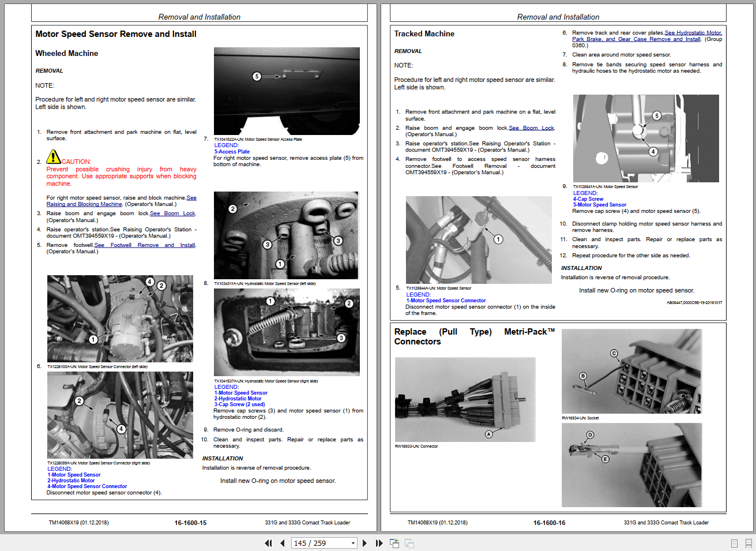Viewport: 756px width, 551px height.
Task: Click the "5-Access Plate" legend entry
Action: point(232,152)
